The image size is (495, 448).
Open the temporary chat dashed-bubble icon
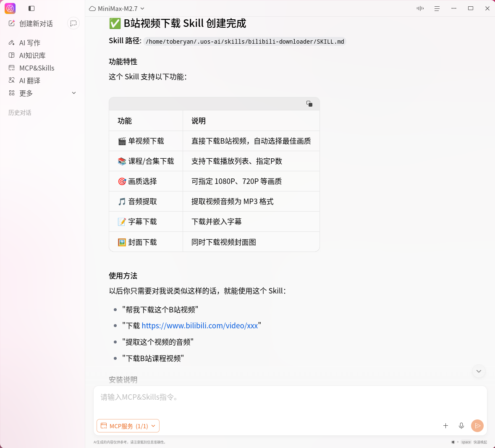coord(73,24)
